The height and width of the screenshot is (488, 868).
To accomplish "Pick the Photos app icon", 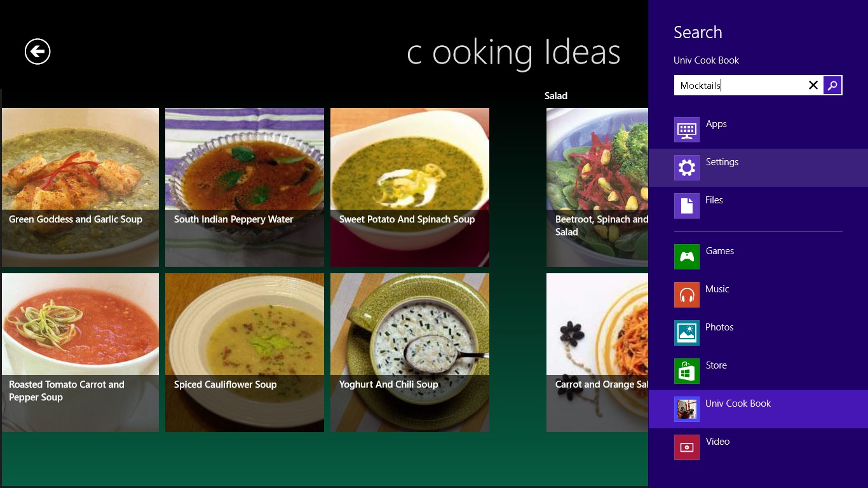I will pyautogui.click(x=686, y=333).
